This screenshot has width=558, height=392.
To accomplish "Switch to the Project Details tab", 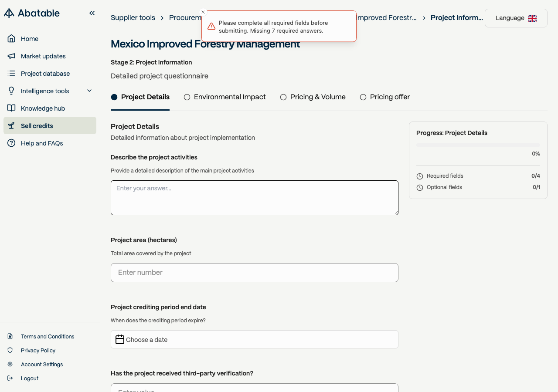I will pyautogui.click(x=140, y=97).
